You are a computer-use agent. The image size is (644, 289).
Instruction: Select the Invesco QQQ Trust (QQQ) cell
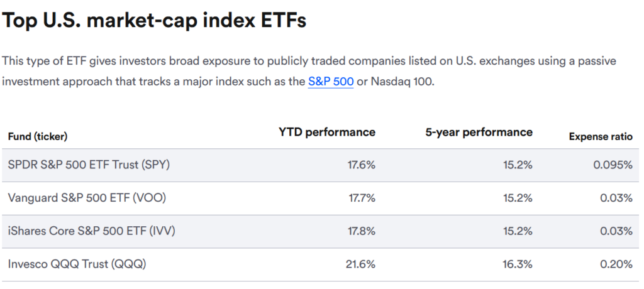click(x=77, y=264)
